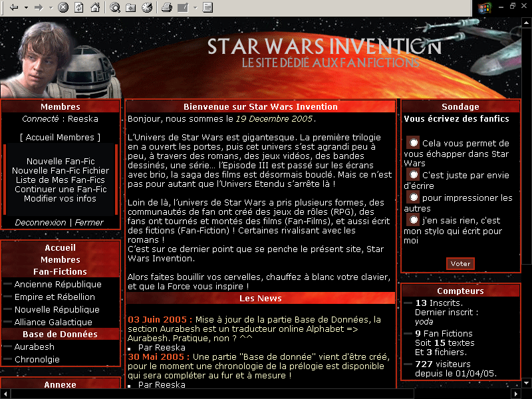Click the Luke and R2-D2 header image
532x399 pixels.
[61, 60]
